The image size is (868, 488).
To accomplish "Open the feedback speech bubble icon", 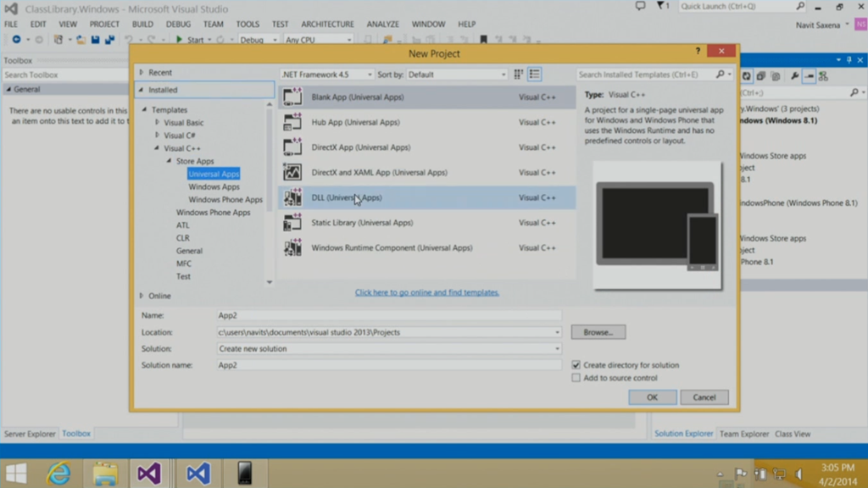I will coord(640,6).
